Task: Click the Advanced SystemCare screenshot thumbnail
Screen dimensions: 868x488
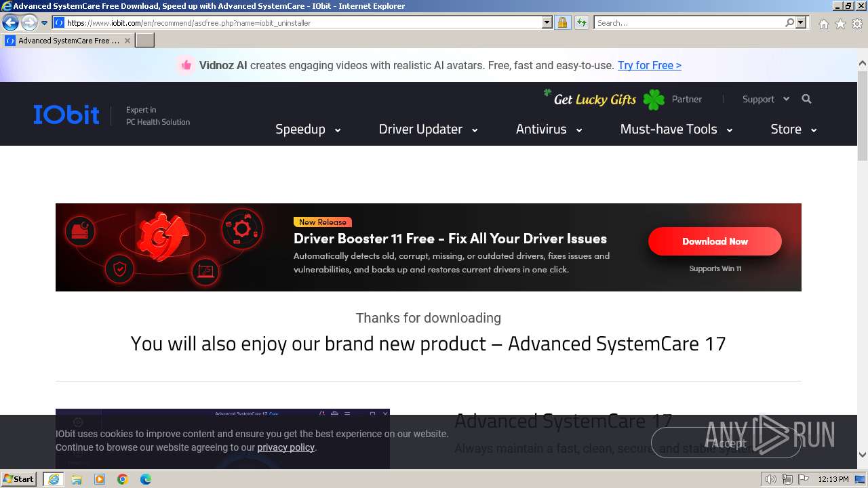Action: click(222, 439)
